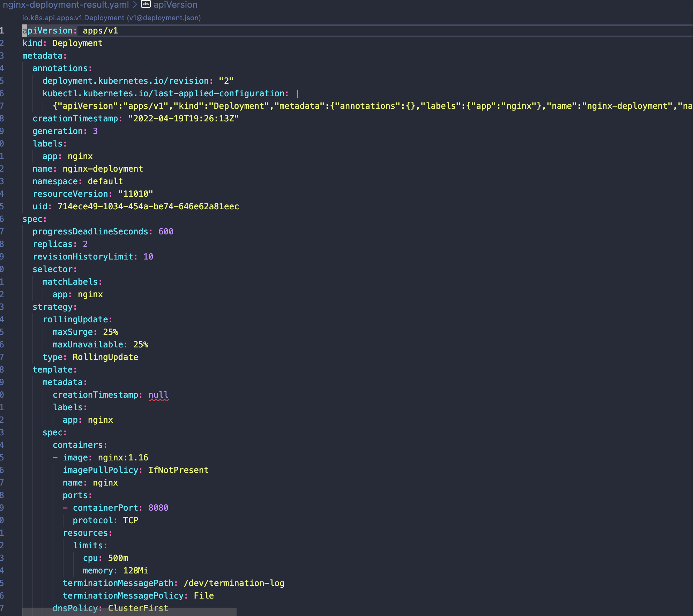Click the creationTimestamp date string
This screenshot has height=616, width=693.
point(183,119)
